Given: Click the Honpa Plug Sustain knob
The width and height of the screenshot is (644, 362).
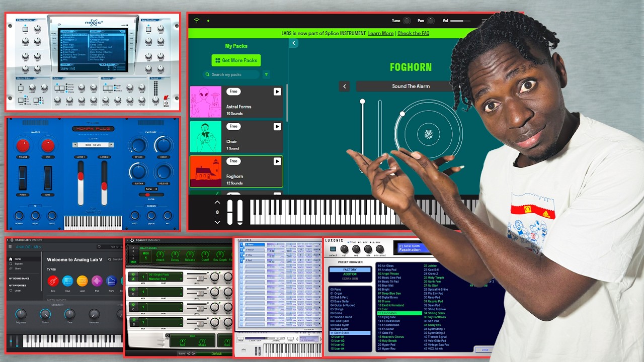Looking at the screenshot, I should (x=138, y=171).
